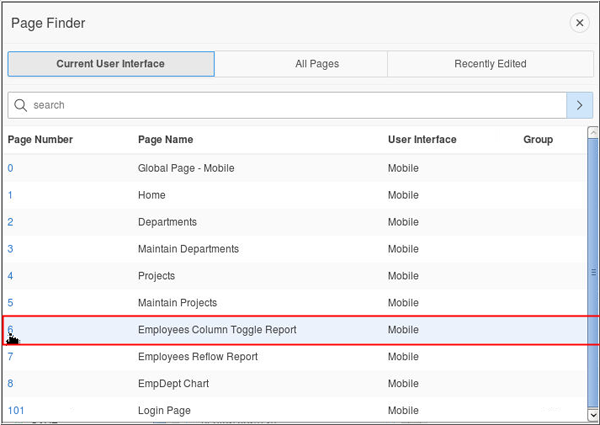Click the search magnifier icon
The image size is (600, 425).
tap(20, 105)
